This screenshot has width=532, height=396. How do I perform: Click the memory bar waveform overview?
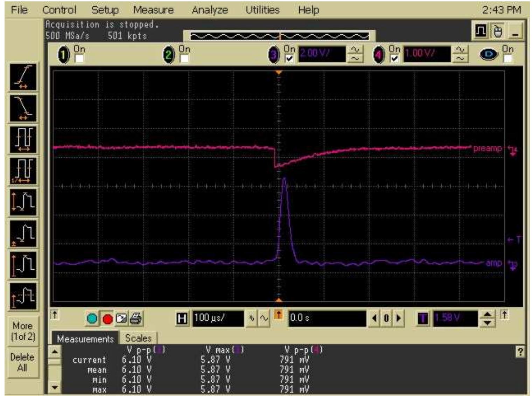click(279, 36)
